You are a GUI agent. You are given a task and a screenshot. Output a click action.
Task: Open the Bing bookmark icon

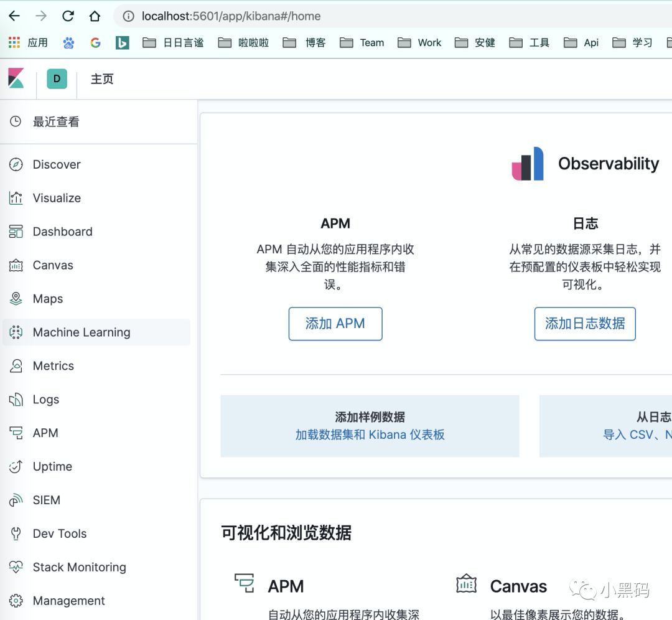tap(122, 42)
